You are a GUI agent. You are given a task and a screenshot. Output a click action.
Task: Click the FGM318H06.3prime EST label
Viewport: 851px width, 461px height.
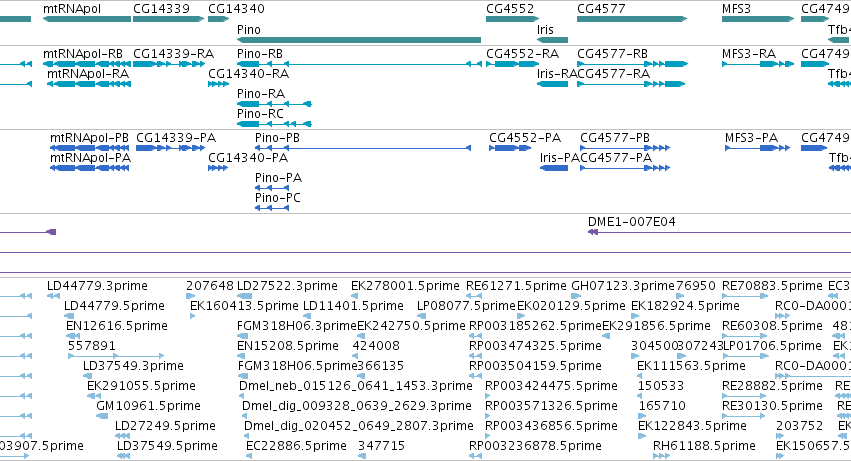(x=296, y=326)
